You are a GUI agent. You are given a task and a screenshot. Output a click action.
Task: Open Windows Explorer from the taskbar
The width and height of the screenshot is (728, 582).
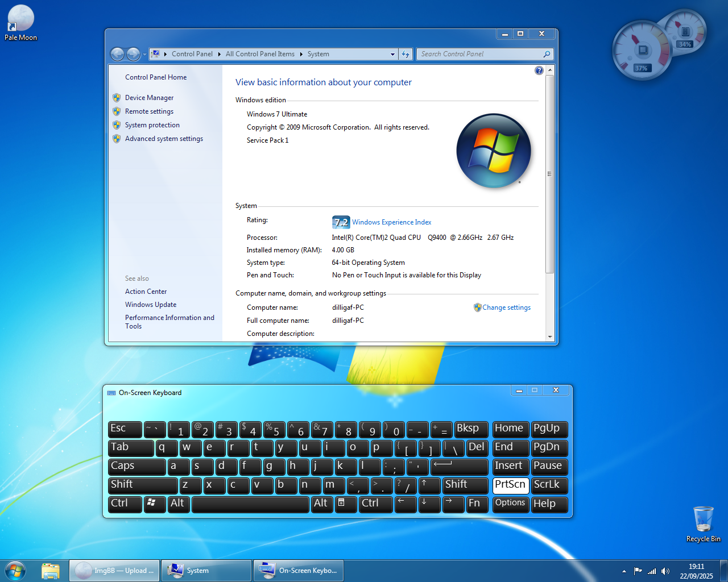pyautogui.click(x=50, y=571)
